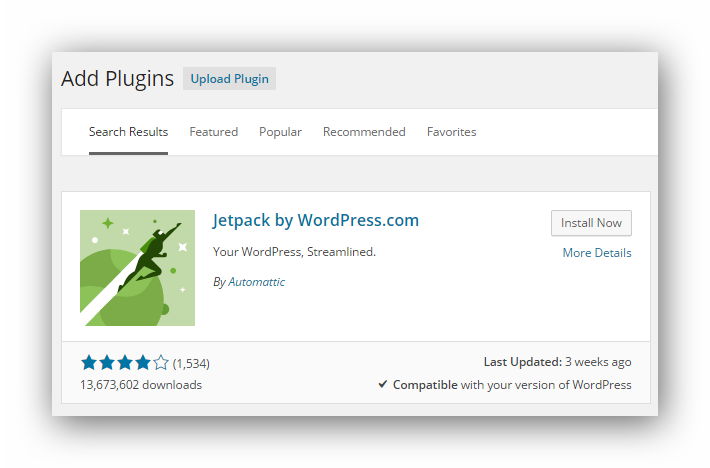Click the 13,673,602 downloads text
The image size is (710, 468).
point(141,385)
